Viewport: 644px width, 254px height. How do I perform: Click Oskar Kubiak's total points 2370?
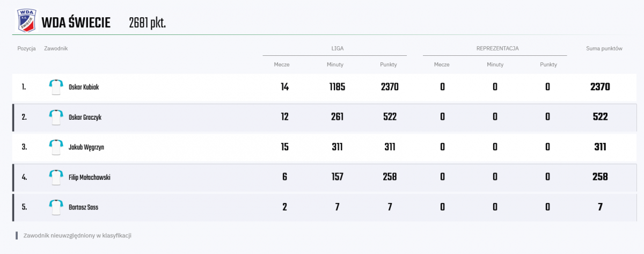600,87
